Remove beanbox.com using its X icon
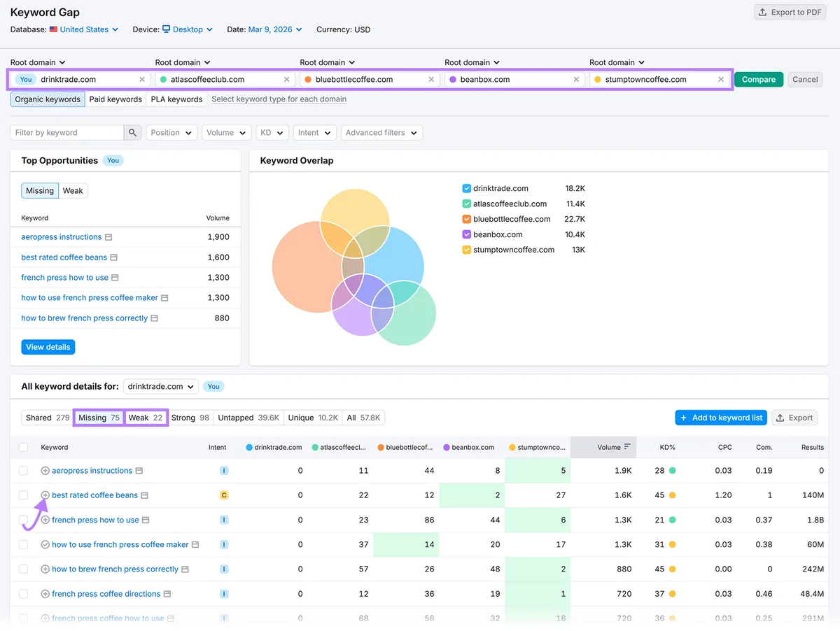This screenshot has height=631, width=840. (x=576, y=80)
